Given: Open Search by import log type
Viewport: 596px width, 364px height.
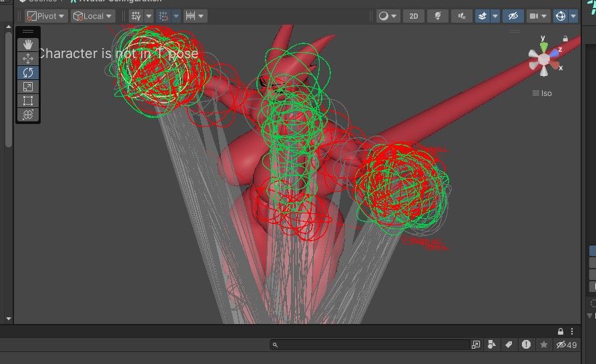Looking at the screenshot, I should (x=526, y=345).
